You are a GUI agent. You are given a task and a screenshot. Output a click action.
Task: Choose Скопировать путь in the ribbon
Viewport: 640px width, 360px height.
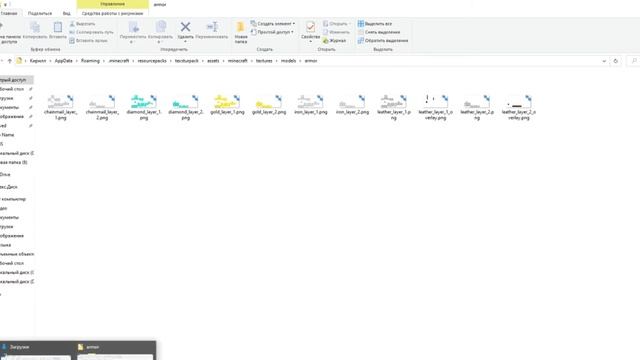(91, 32)
